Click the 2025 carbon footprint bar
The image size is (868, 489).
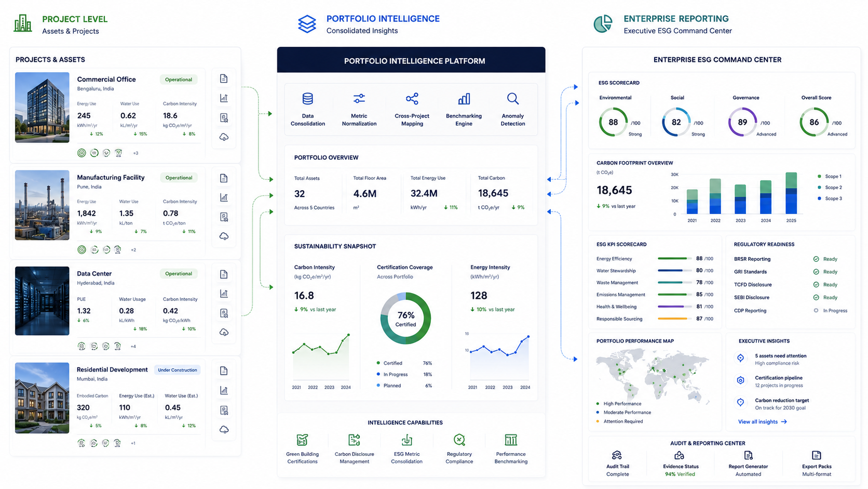click(x=791, y=193)
